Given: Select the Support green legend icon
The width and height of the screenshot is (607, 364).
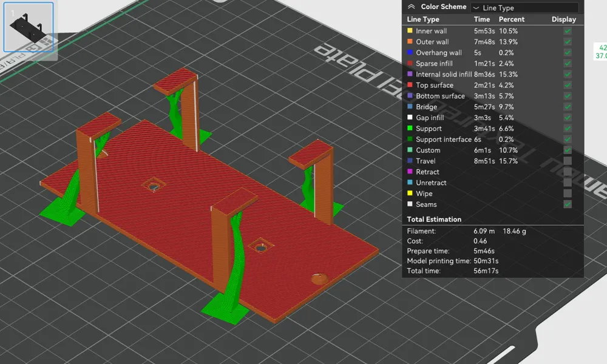Looking at the screenshot, I should [x=410, y=129].
